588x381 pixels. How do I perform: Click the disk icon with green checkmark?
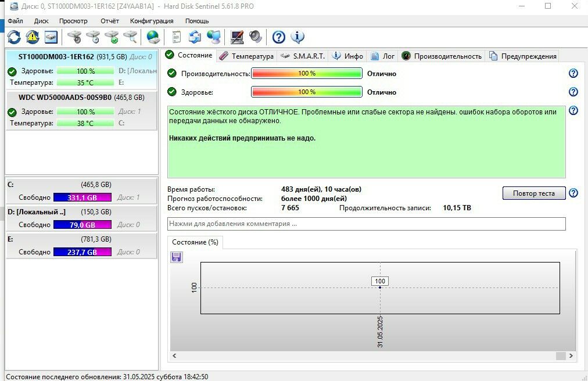tap(112, 37)
